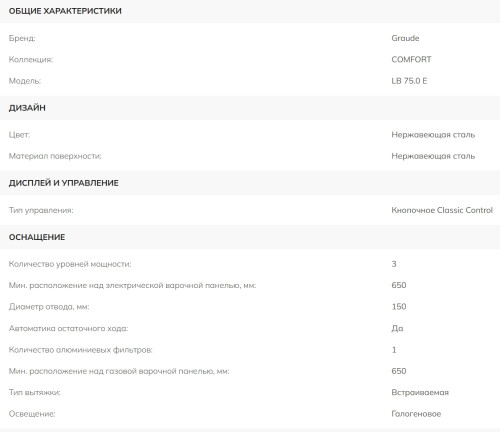Screen dimensions: 500x432
Task: Click the Материал поверхности label
Action: [55, 156]
